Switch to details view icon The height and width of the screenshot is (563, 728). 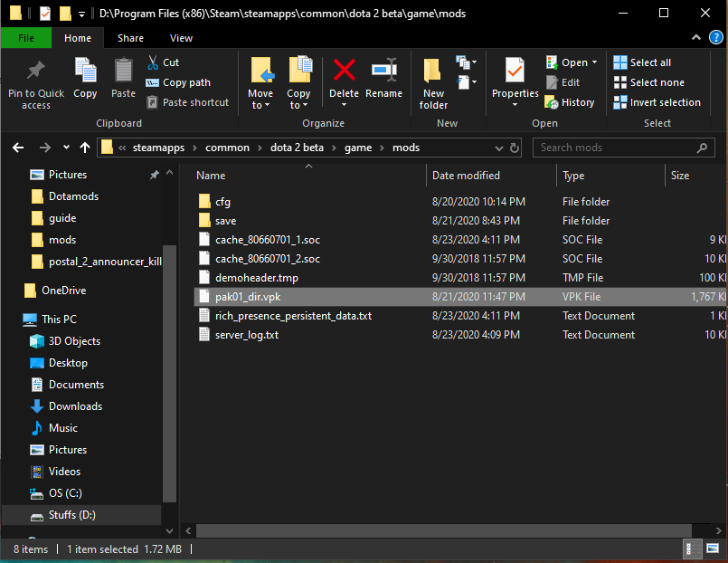pyautogui.click(x=691, y=549)
